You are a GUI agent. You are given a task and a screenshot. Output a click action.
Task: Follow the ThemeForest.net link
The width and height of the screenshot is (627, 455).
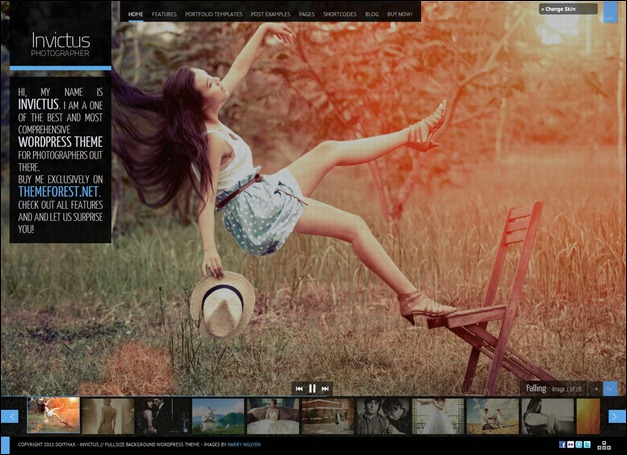(60, 192)
